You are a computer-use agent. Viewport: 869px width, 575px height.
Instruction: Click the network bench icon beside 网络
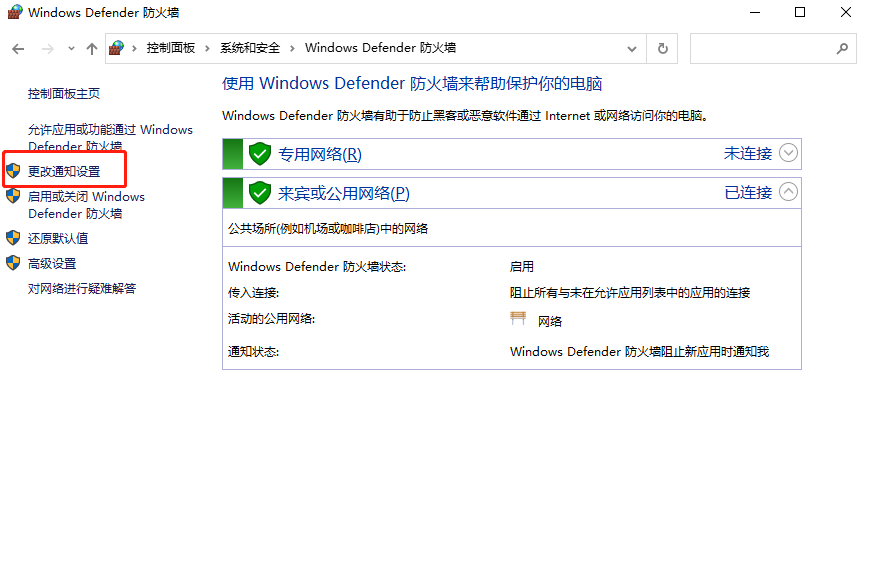518,319
